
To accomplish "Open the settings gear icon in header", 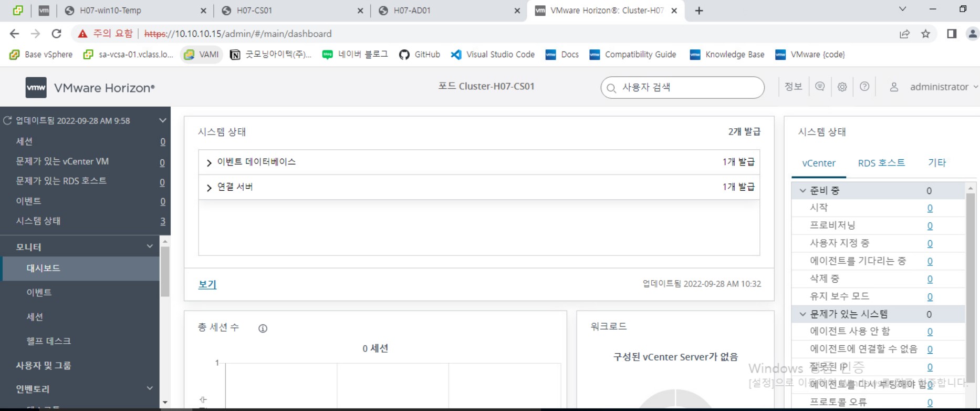I will (842, 87).
